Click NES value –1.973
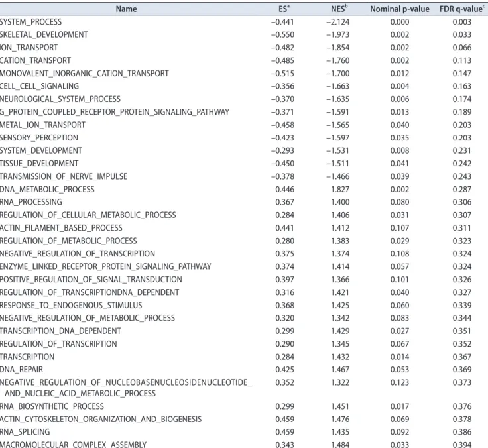 point(337,35)
